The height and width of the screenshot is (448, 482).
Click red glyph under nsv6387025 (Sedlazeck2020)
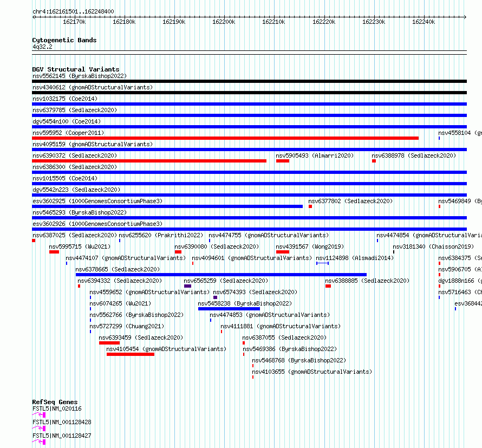pos(34,241)
